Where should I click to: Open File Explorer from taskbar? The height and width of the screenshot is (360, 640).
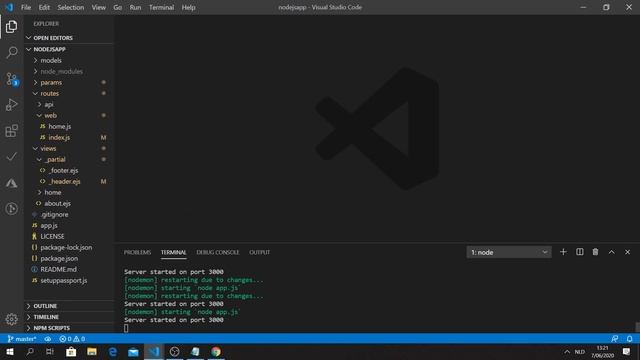coord(92,352)
